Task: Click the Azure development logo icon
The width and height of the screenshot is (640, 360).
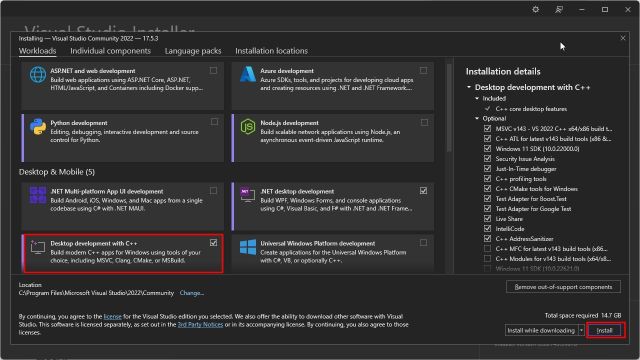Action: click(248, 75)
